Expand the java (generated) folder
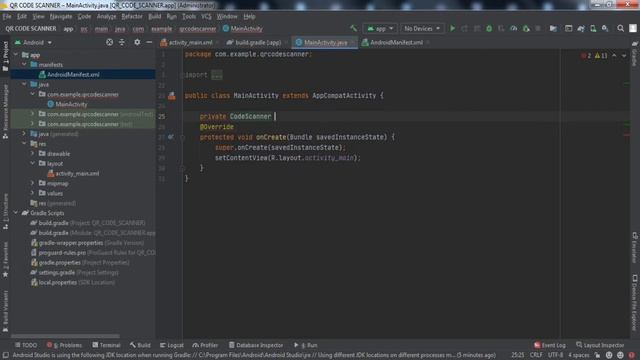Viewport: 640px width, 360px height. (x=24, y=133)
